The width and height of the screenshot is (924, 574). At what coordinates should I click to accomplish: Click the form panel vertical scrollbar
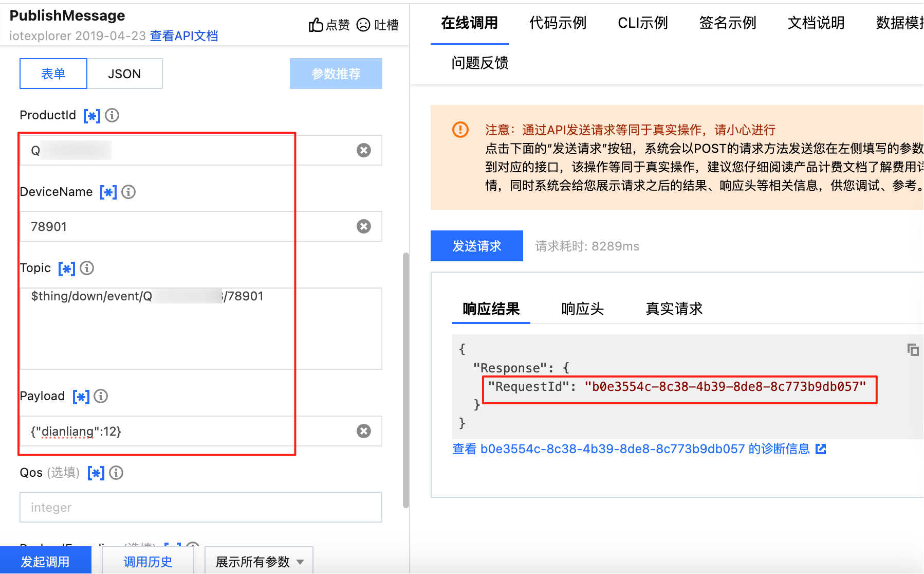405,381
